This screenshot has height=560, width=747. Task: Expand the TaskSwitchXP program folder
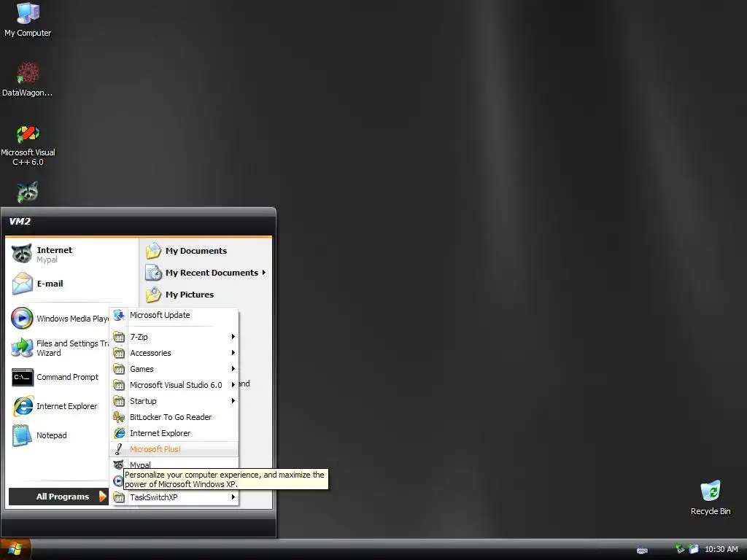point(174,497)
